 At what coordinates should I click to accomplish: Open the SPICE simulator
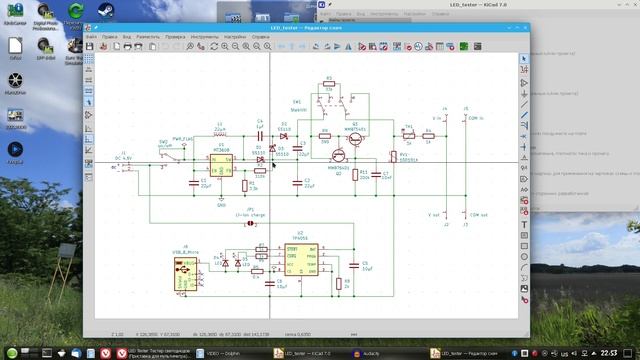(x=418, y=47)
